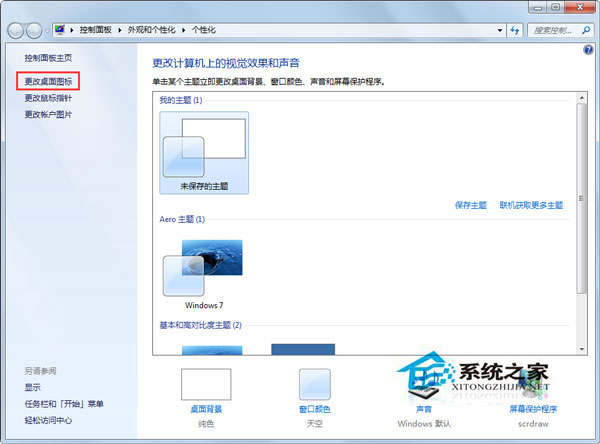Open 声音 (Sounds) settings icon
Screen dimensions: 600x444
point(424,385)
